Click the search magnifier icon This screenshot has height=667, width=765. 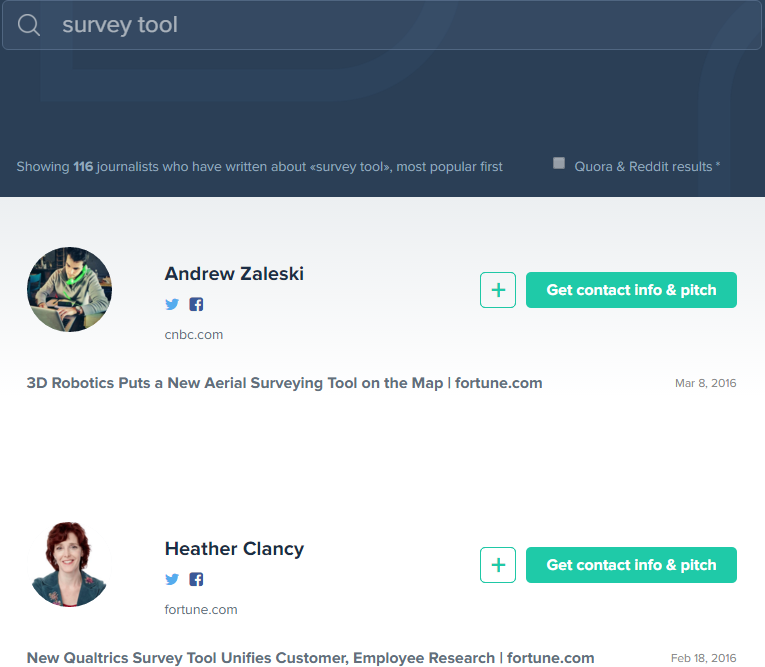pyautogui.click(x=29, y=25)
